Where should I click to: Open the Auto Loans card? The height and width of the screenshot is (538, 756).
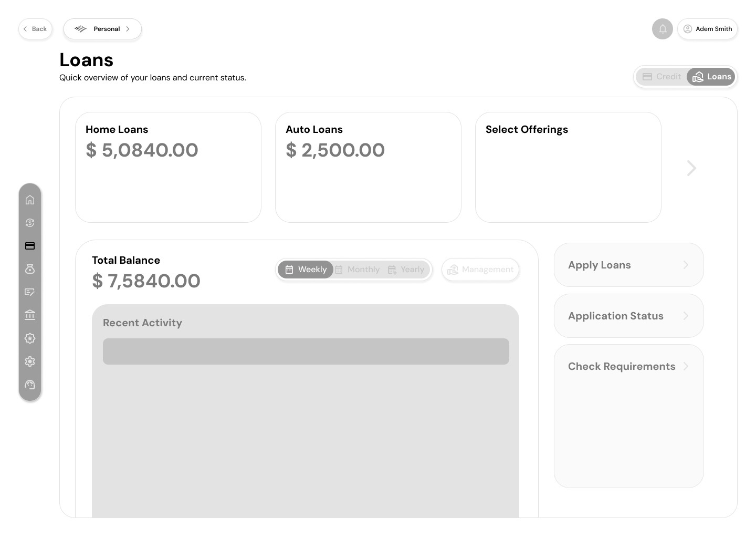pyautogui.click(x=368, y=167)
